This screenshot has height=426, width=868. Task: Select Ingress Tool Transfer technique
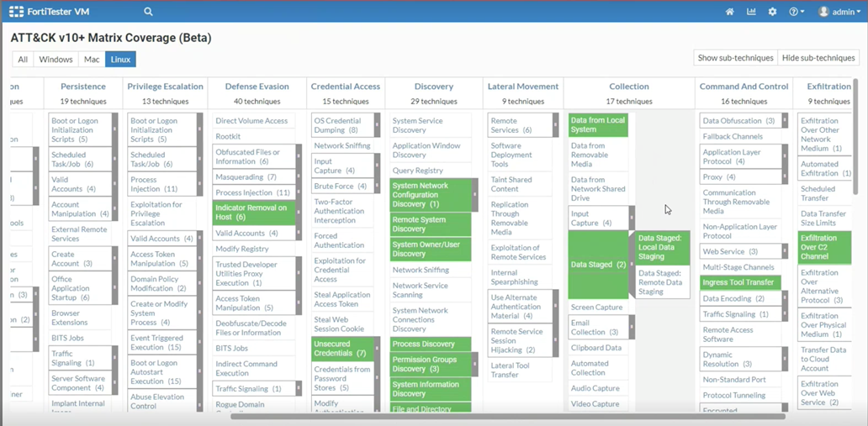tap(741, 282)
